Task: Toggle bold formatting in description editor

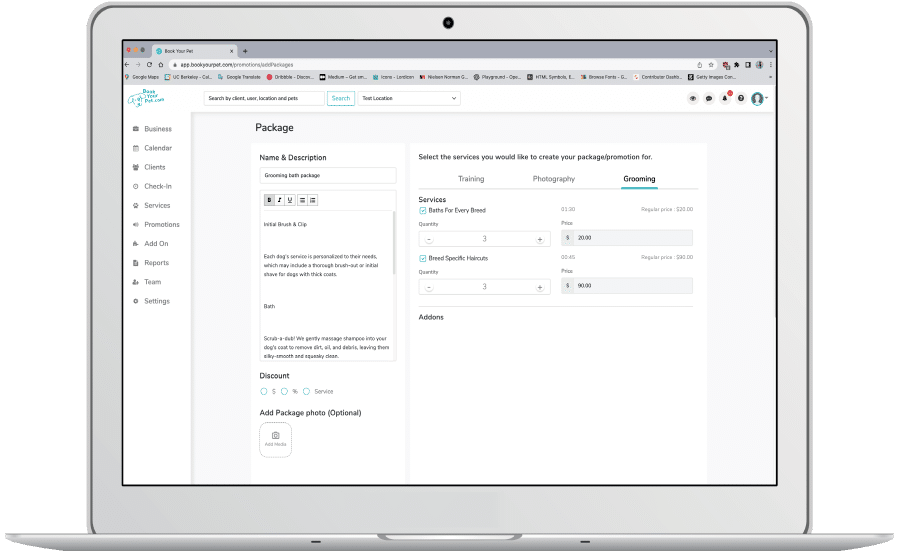Action: click(x=269, y=200)
